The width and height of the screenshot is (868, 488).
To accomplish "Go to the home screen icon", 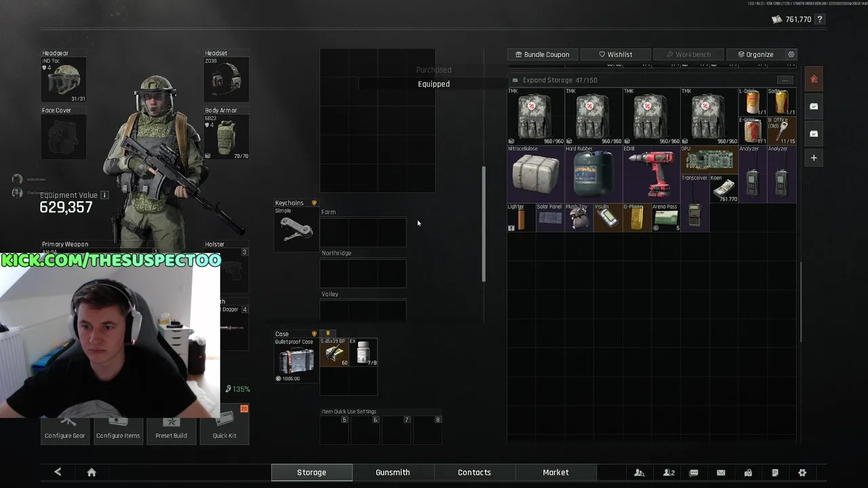I will pyautogui.click(x=92, y=472).
